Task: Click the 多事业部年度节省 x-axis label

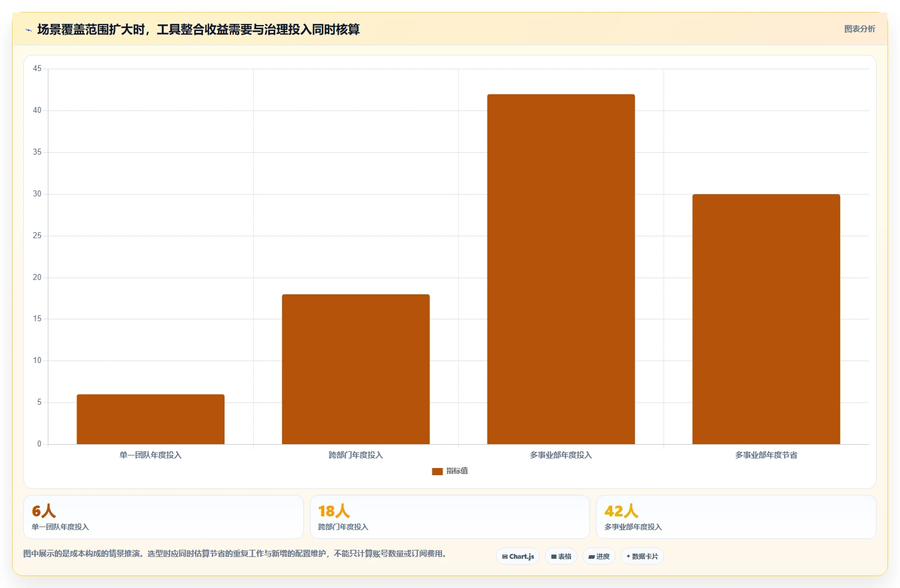Action: tap(766, 455)
